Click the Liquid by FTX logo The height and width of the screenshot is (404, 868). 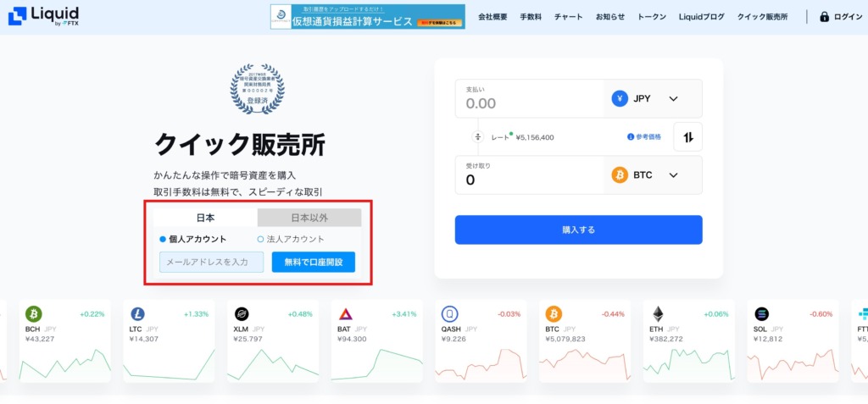(43, 17)
